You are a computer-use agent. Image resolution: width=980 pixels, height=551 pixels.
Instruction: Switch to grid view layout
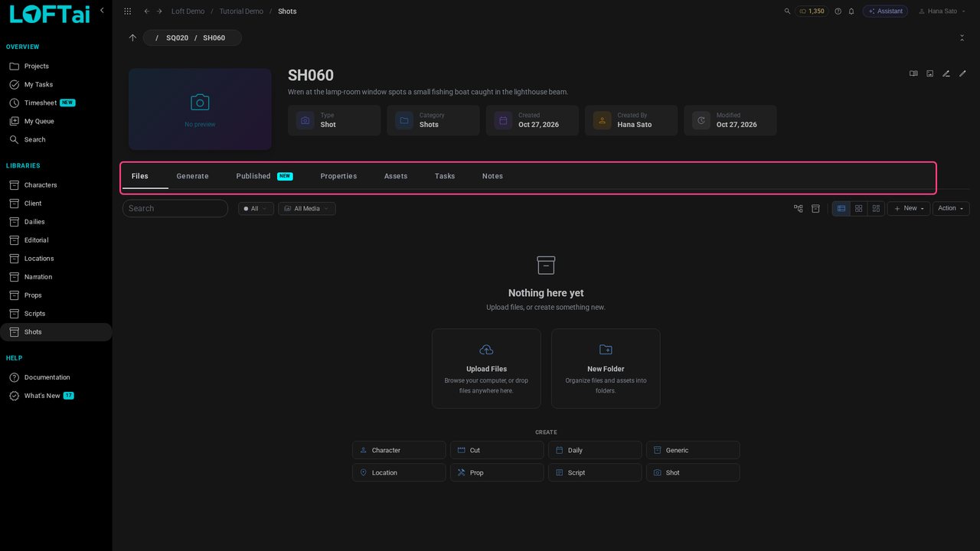(859, 208)
